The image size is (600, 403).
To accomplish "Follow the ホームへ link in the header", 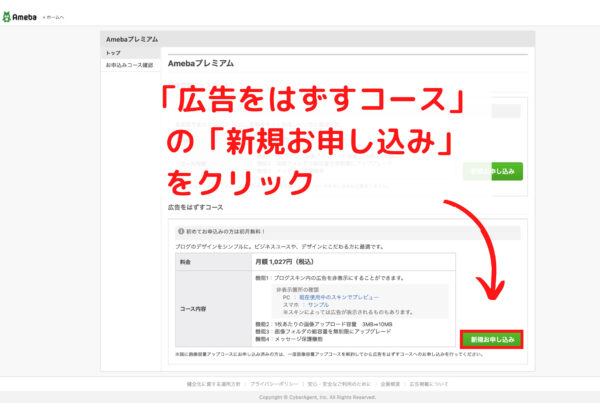I will click(x=54, y=17).
